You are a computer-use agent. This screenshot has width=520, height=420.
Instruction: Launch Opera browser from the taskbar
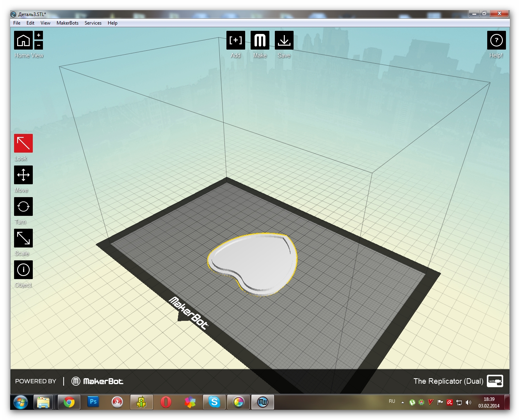click(166, 402)
